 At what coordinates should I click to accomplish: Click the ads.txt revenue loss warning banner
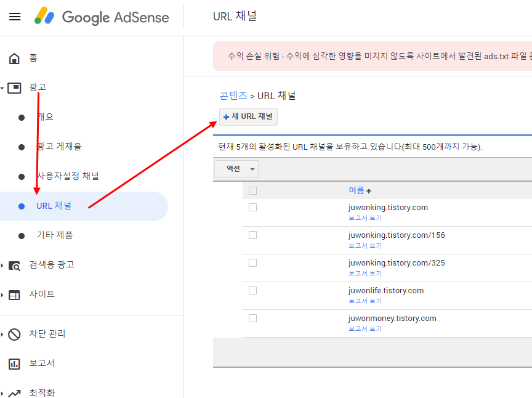coord(373,56)
